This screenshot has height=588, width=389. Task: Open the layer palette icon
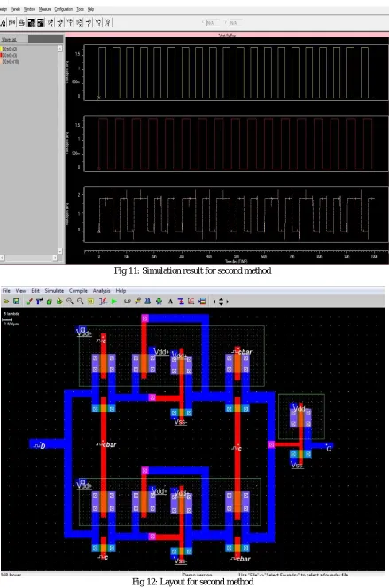coord(202,302)
